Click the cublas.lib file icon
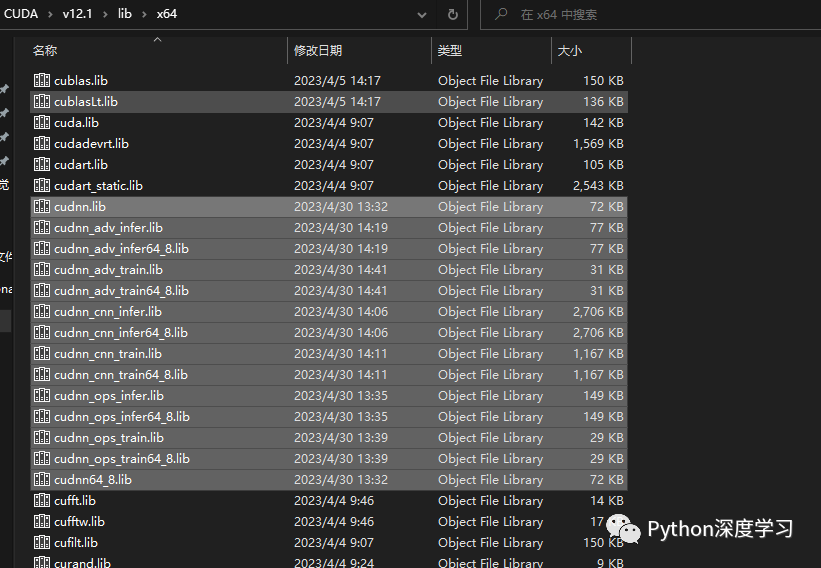The height and width of the screenshot is (568, 821). 42,80
